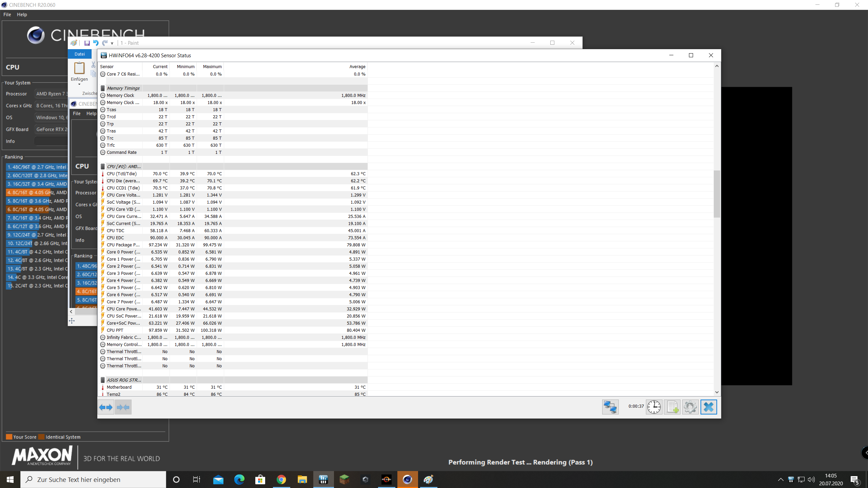The width and height of the screenshot is (868, 488).
Task: Select CPU (Tctl/Tdie) sensor row
Action: pos(122,174)
